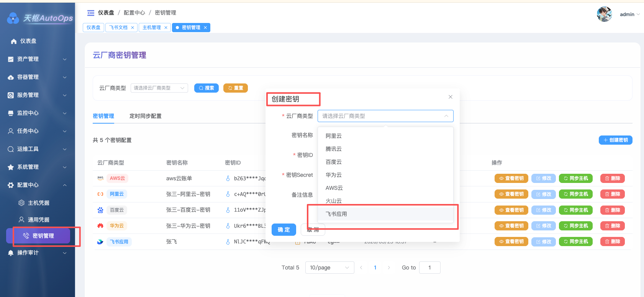
Task: Choose AWS云 from dropdown list
Action: [385, 188]
